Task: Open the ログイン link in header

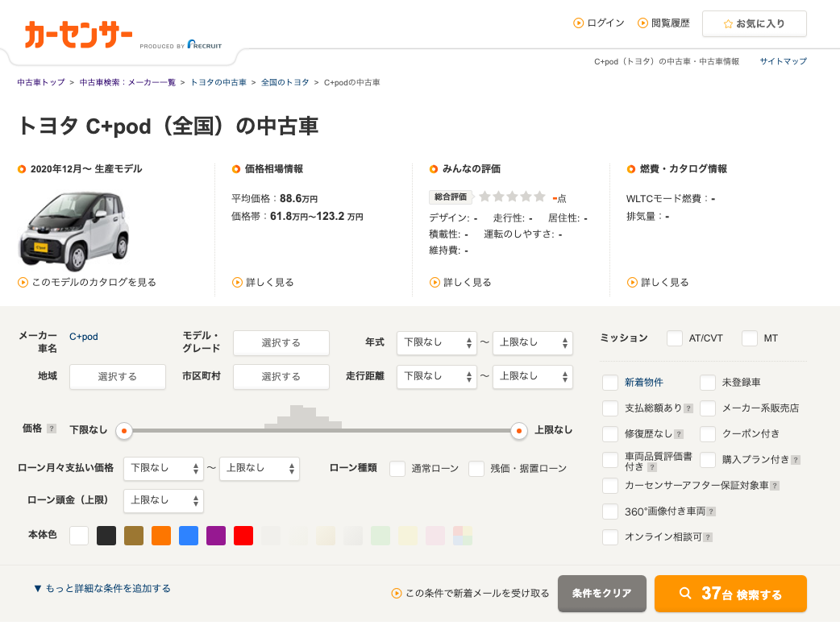Action: [x=599, y=23]
